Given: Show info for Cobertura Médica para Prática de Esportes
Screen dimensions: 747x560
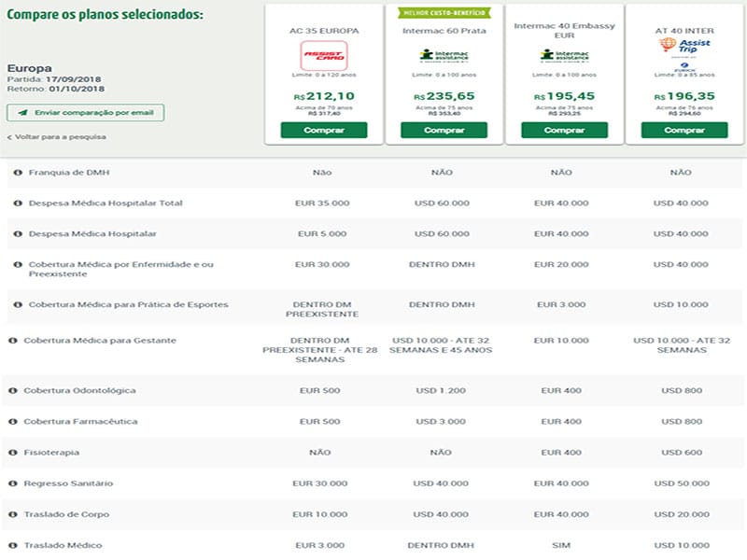Looking at the screenshot, I should click(18, 304).
